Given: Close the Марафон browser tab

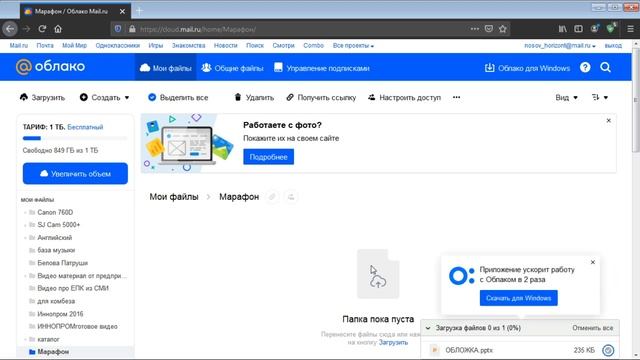Looking at the screenshot, I should [x=122, y=11].
